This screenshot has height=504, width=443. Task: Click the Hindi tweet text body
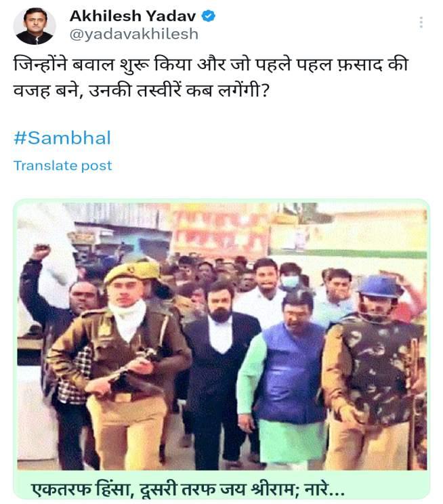tap(211, 77)
